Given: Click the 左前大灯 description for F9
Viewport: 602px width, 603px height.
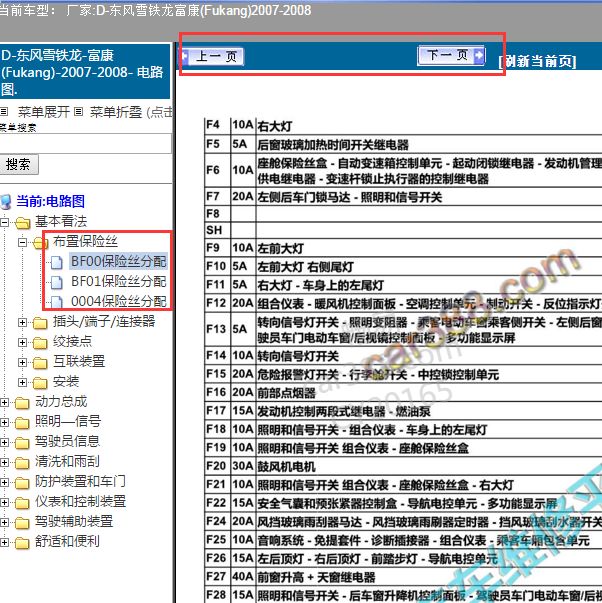Looking at the screenshot, I should click(280, 248).
